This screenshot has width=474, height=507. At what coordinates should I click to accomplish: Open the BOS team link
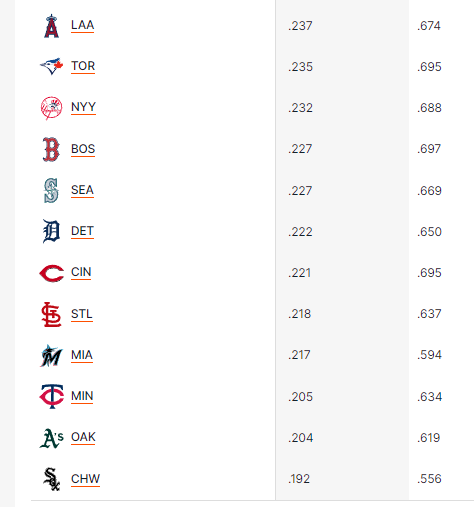pos(83,149)
